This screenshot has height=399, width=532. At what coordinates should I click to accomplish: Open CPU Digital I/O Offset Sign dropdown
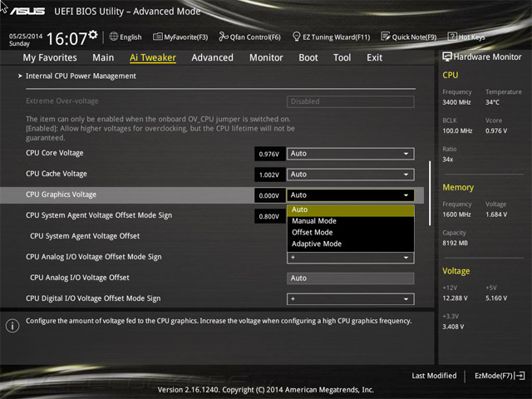coord(351,299)
